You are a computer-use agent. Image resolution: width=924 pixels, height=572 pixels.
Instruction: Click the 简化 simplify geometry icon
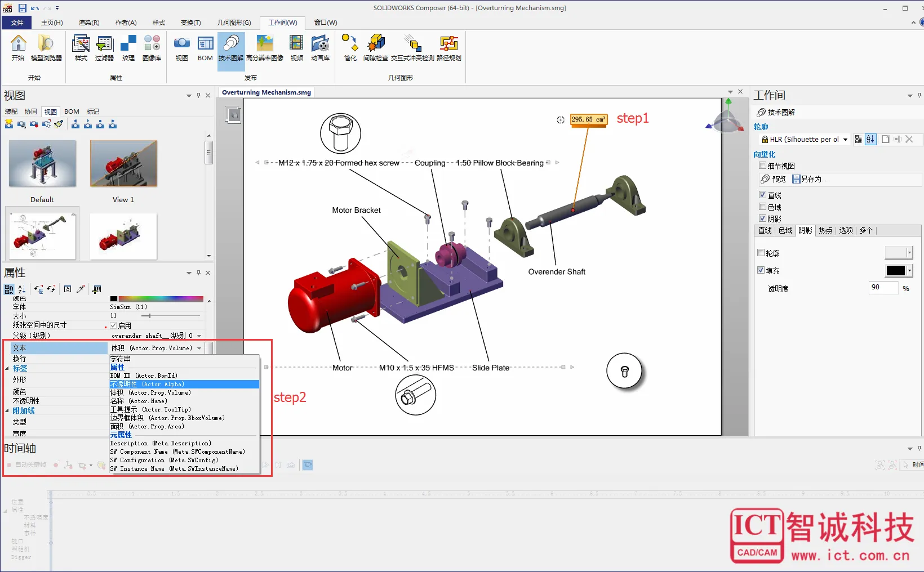pos(350,48)
